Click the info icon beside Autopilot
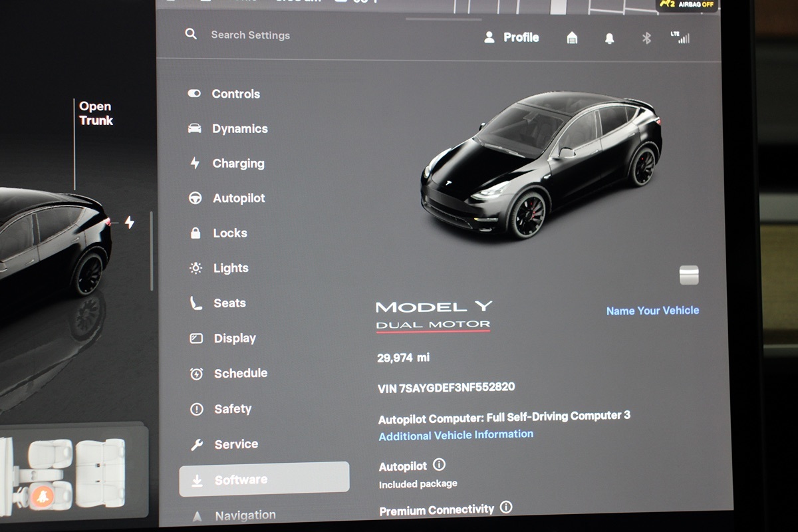 [439, 465]
